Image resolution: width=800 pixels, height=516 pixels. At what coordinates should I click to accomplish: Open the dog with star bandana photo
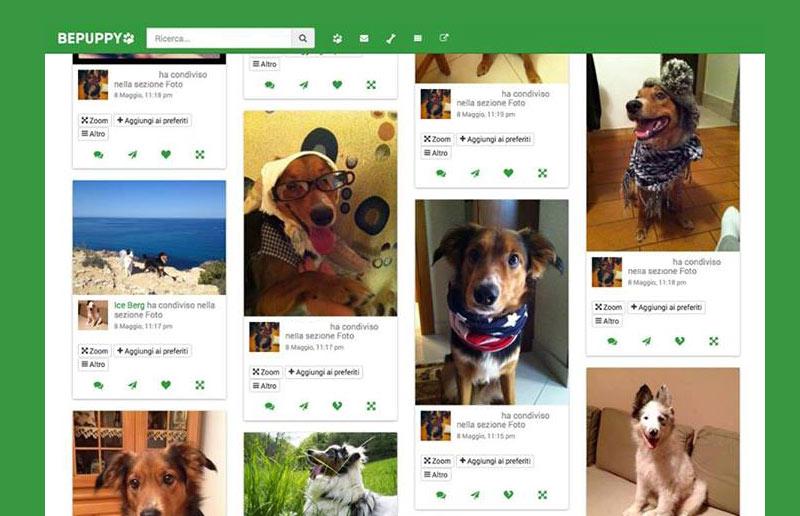coord(492,302)
